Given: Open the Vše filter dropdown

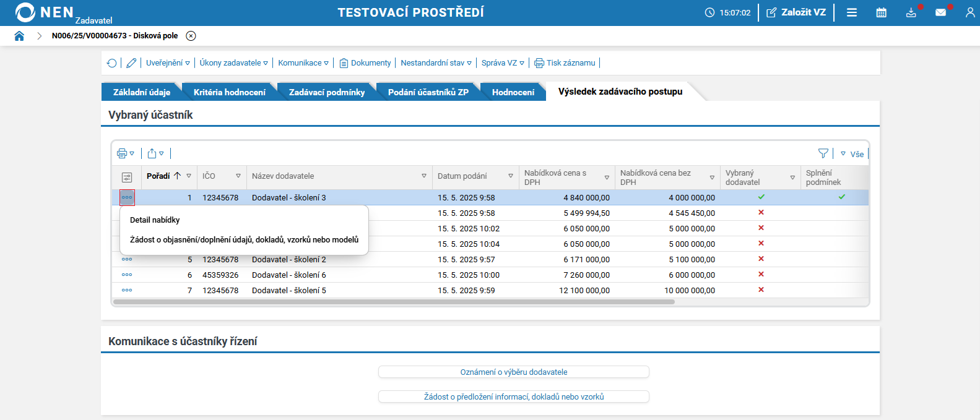Looking at the screenshot, I should click(x=852, y=154).
